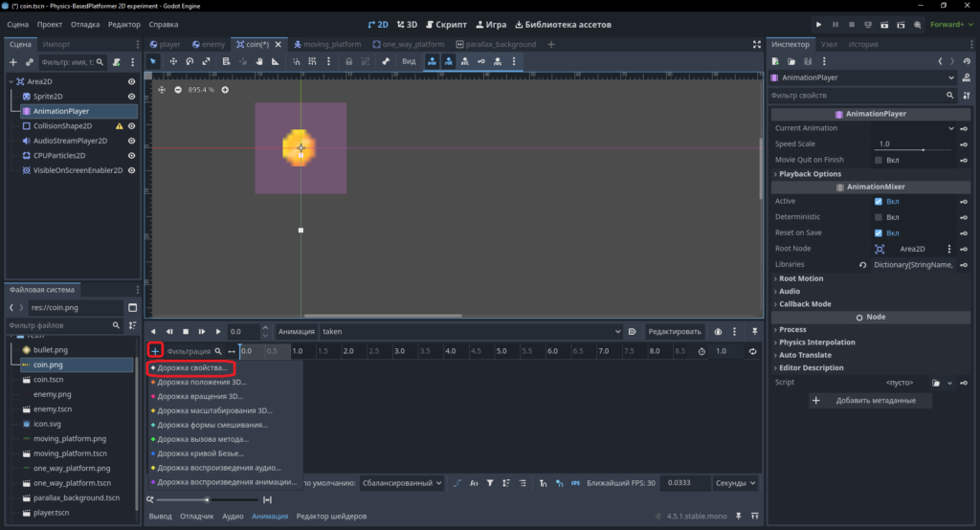The width and height of the screenshot is (980, 530).
Task: Zoom out the 2D viewport
Action: (178, 90)
